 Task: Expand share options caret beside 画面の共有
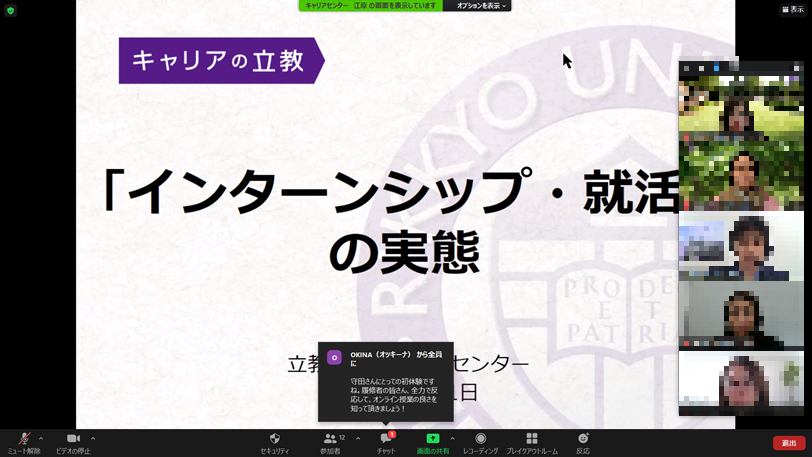(453, 439)
